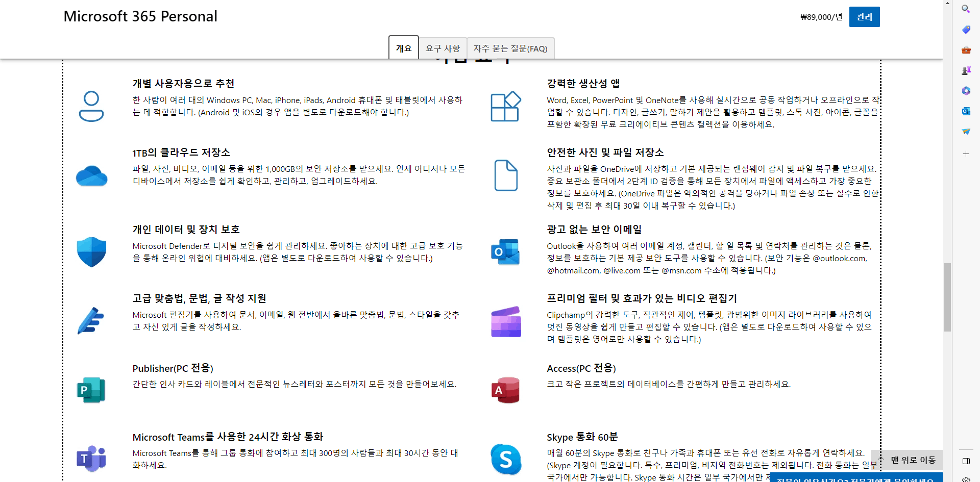This screenshot has width=980, height=482.
Task: Open the Edge sidebar Microsoft 365 icon
Action: (x=966, y=91)
